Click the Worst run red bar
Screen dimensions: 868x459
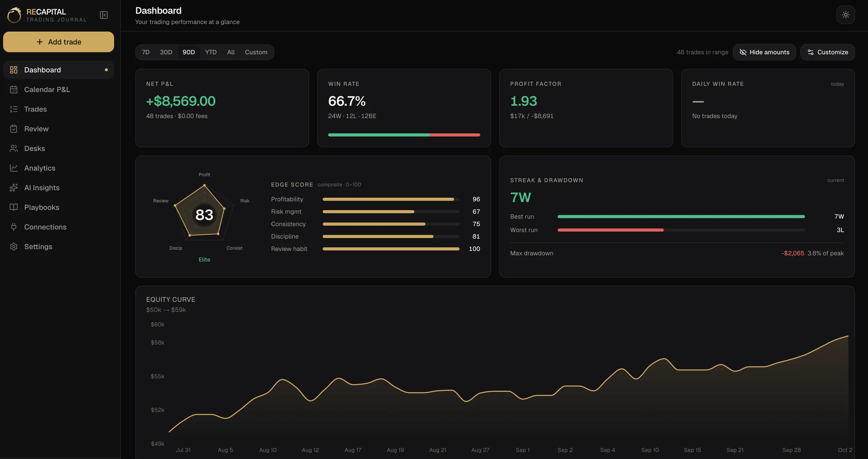tap(610, 230)
